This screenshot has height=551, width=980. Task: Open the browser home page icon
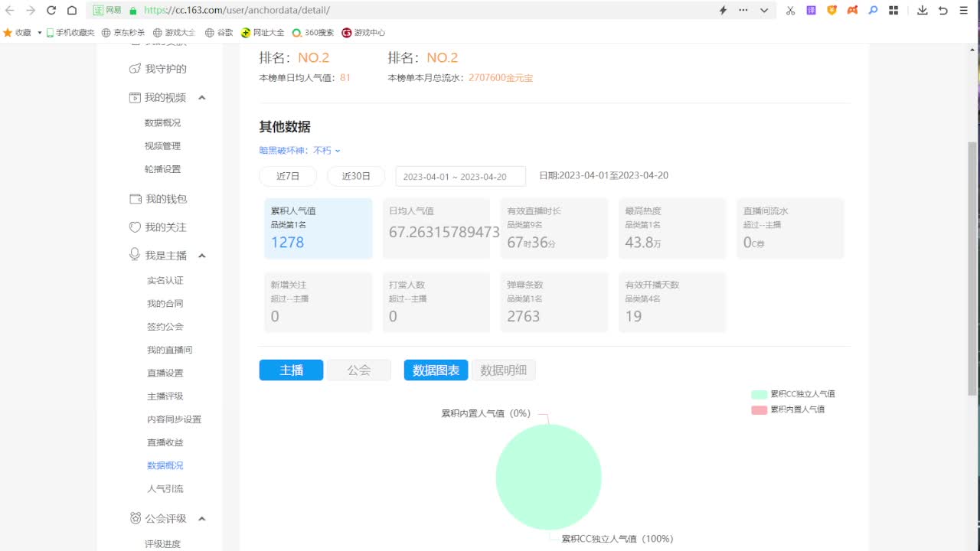pyautogui.click(x=72, y=10)
